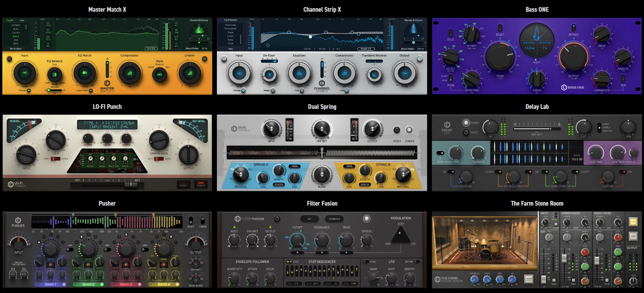644x293 pixels.
Task: Click the Filter Fusion power icon
Action: click(x=367, y=218)
